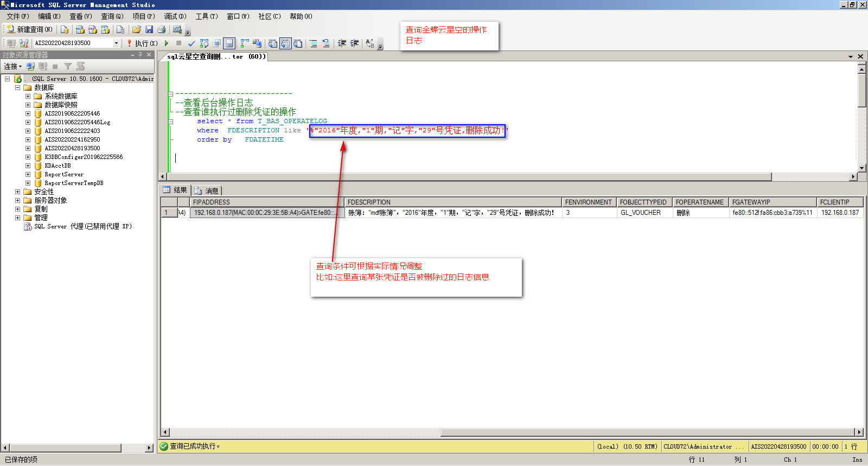This screenshot has height=466, width=868.
Task: Click the Save file icon in toolbar
Action: tap(149, 29)
